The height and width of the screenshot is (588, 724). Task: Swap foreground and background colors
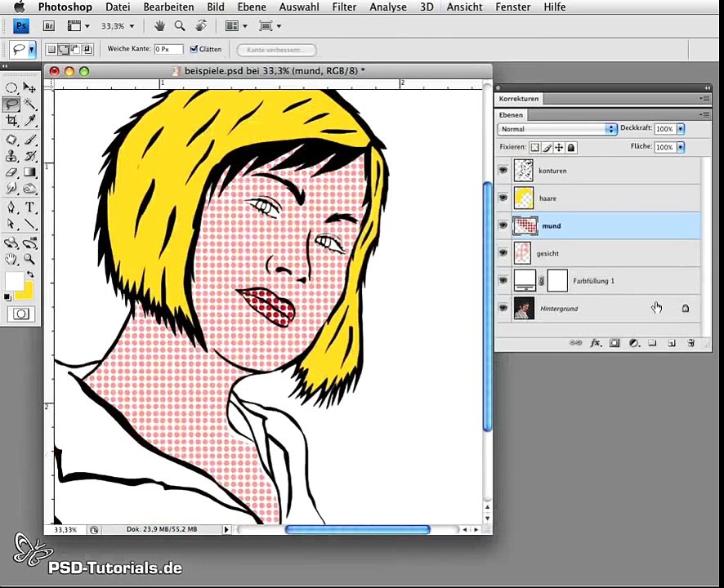[x=30, y=274]
